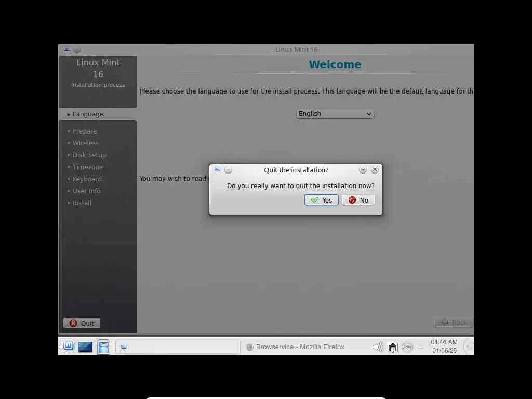Click the window menu icon of the quit dialog

(x=218, y=170)
